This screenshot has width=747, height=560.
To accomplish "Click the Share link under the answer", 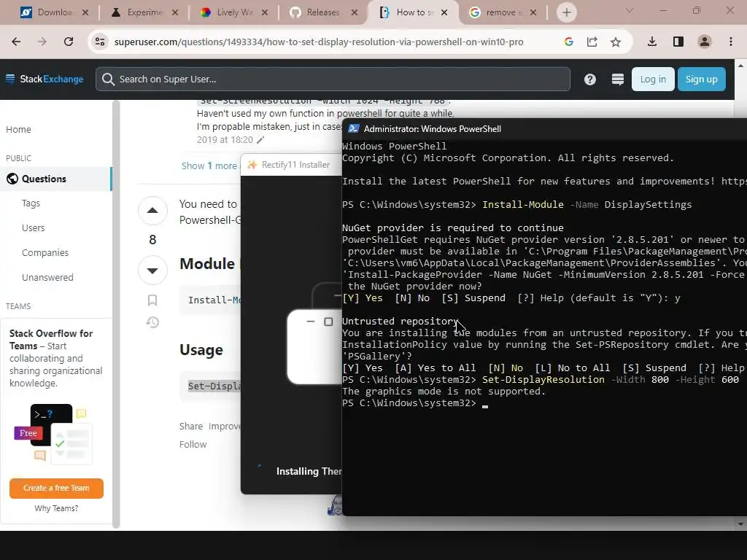I will (x=191, y=426).
